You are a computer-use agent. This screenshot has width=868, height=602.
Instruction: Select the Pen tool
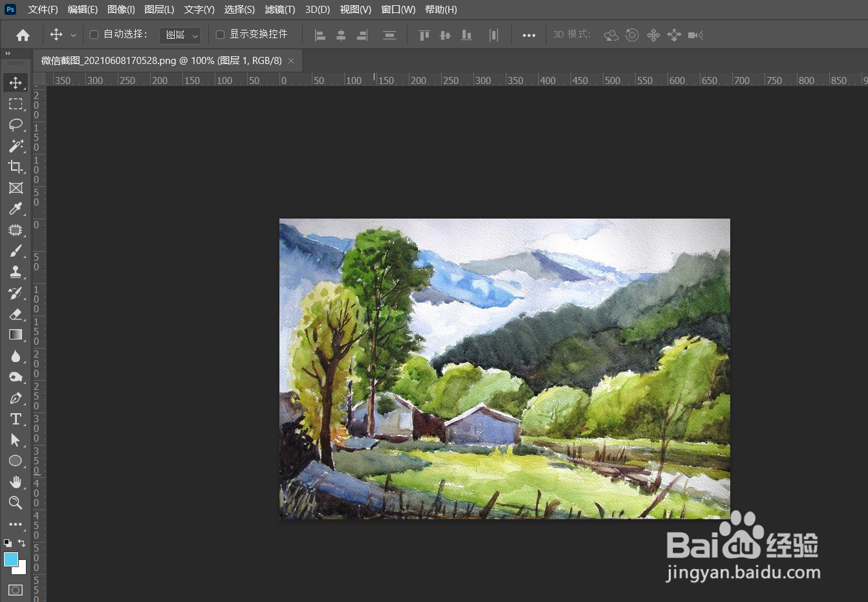coord(16,398)
